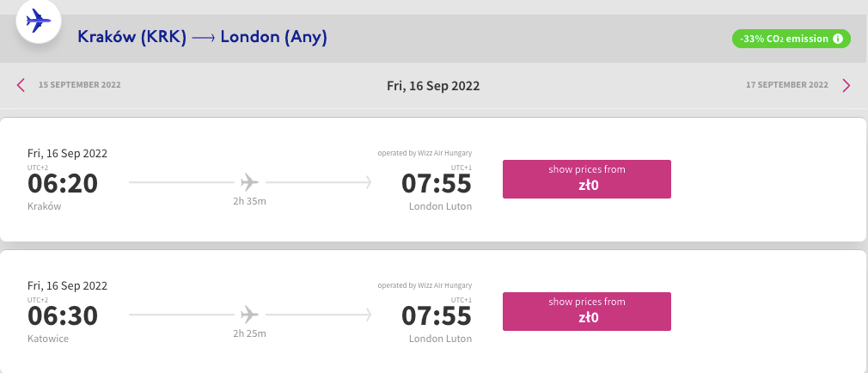Image resolution: width=868 pixels, height=373 pixels.
Task: Click the grey plane icon on Katowice flight
Action: click(250, 315)
